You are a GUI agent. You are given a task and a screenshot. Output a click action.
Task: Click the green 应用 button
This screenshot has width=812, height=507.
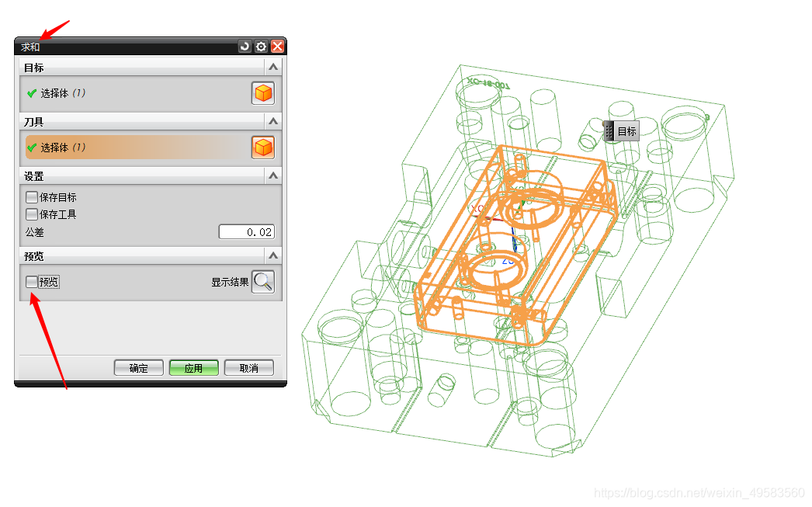click(x=193, y=368)
